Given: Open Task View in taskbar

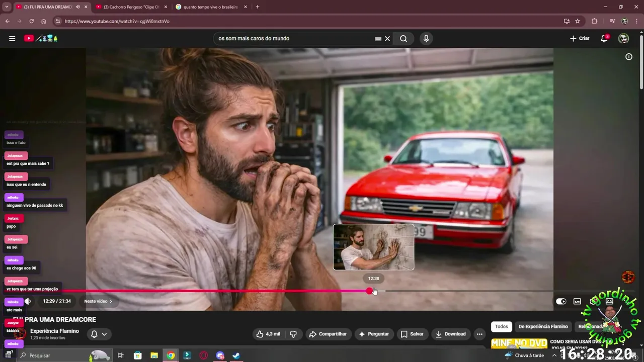Looking at the screenshot, I should [121, 355].
